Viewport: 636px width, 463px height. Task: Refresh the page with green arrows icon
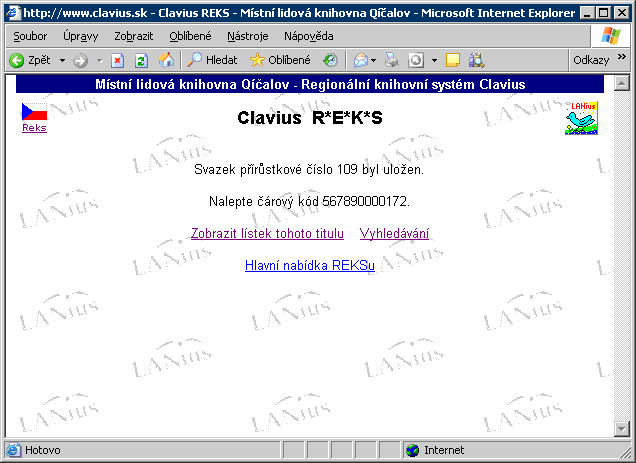point(141,60)
